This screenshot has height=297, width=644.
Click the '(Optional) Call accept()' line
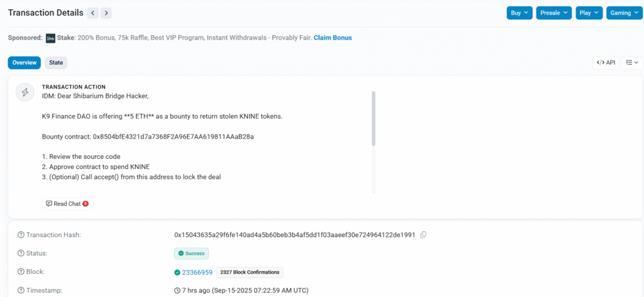[131, 177]
